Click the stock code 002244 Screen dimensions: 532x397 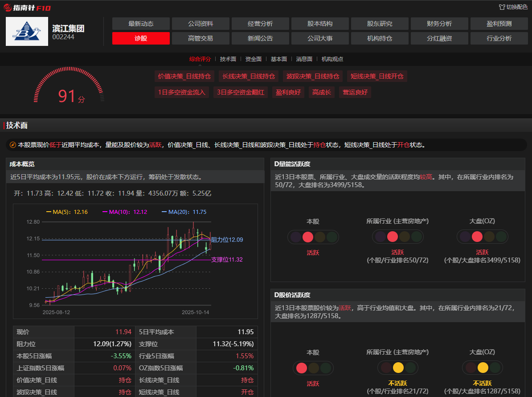[x=63, y=37]
